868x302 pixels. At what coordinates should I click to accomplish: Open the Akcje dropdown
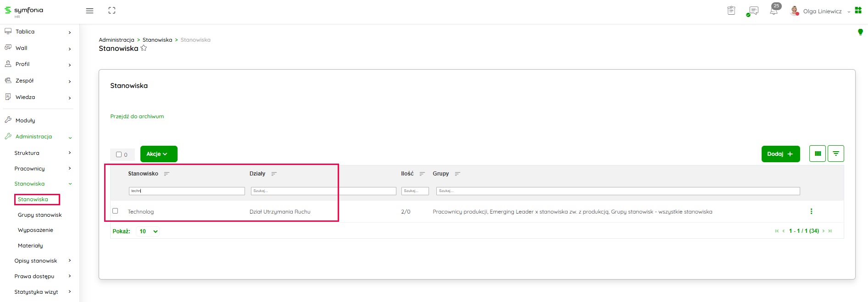point(158,154)
